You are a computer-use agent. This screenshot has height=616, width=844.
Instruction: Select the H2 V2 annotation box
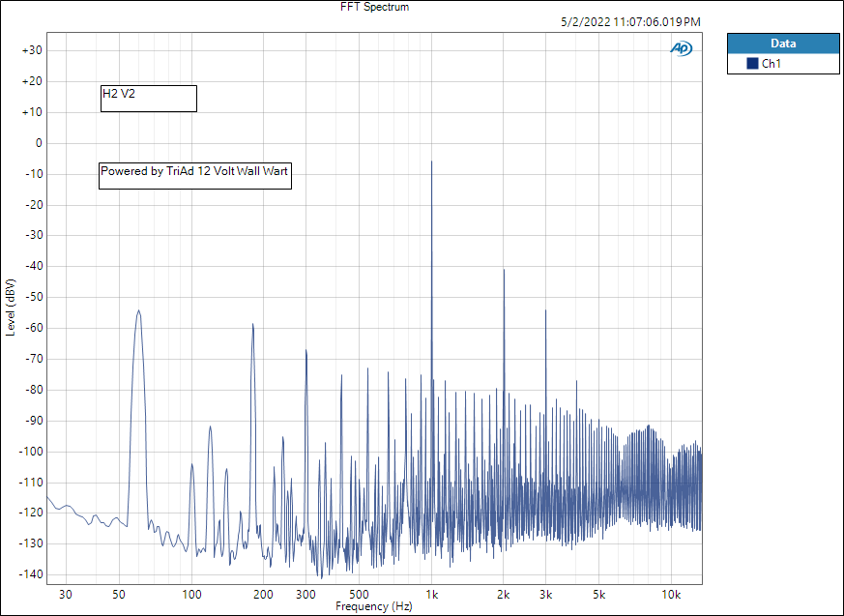pos(149,99)
